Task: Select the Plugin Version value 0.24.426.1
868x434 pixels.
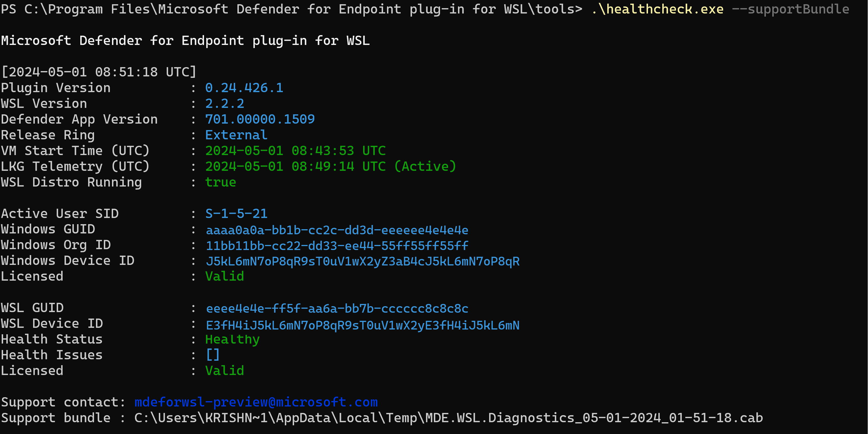Action: pyautogui.click(x=244, y=88)
